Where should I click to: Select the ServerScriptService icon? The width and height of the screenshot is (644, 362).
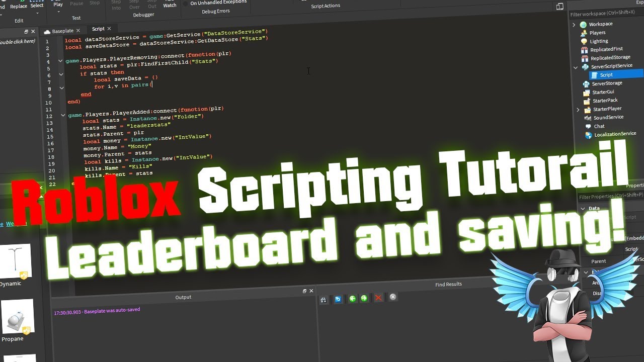pos(585,66)
